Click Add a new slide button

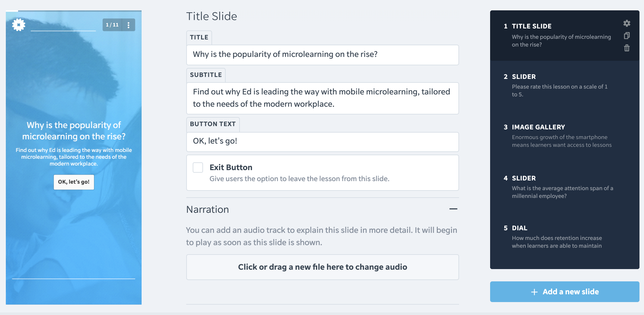564,292
